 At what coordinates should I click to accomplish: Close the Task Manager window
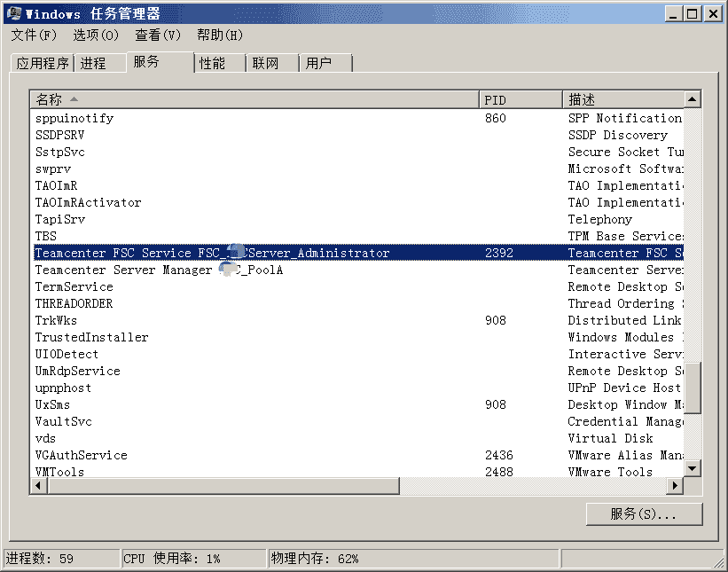tap(713, 13)
